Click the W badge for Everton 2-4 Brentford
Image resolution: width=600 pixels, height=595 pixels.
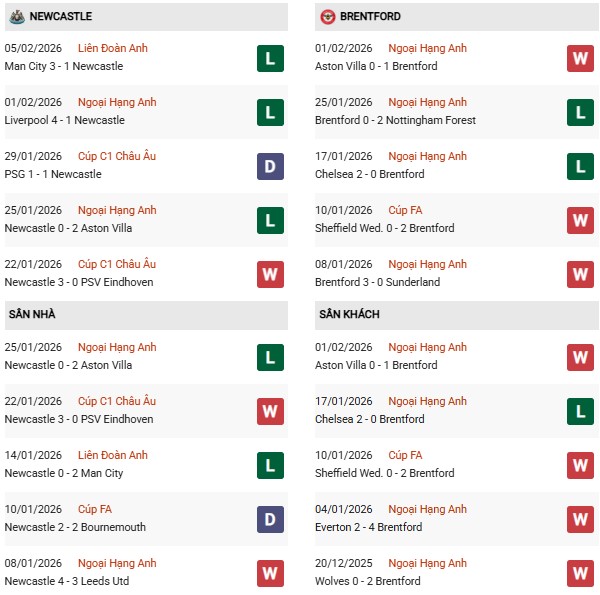pyautogui.click(x=580, y=519)
